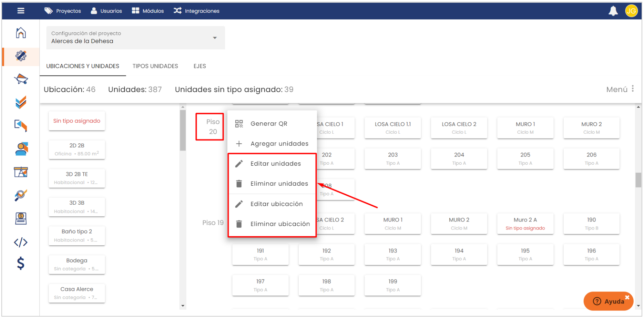Screen dimensions: 644x318
Task: Select Eliminar ubicación menu entry
Action: [x=280, y=224]
